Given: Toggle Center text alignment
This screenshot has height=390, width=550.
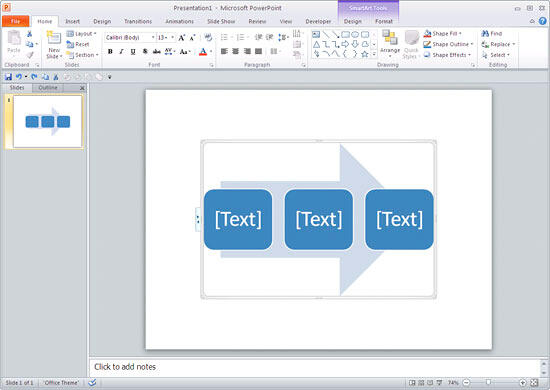Looking at the screenshot, I should coord(235,52).
